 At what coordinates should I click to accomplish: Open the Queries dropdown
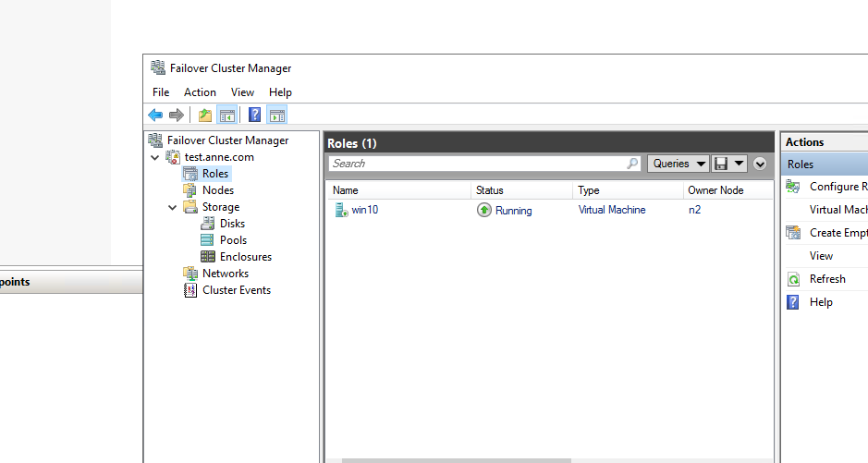679,164
